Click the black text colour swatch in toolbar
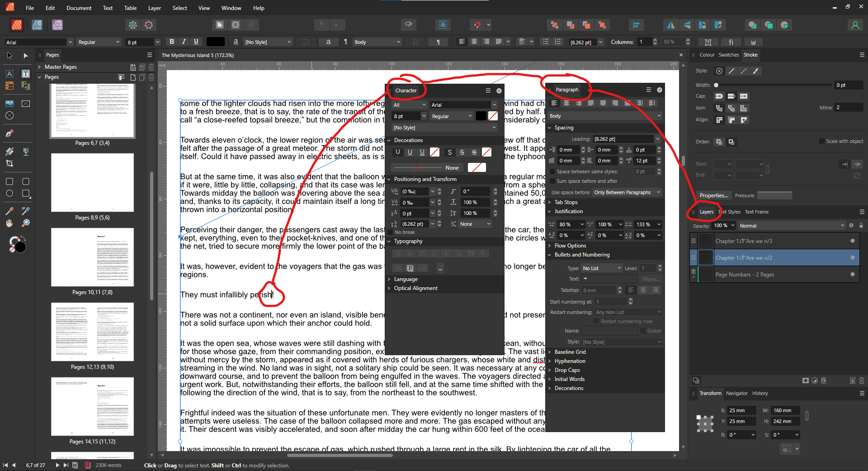Screen dimensions: 868x471 point(216,42)
